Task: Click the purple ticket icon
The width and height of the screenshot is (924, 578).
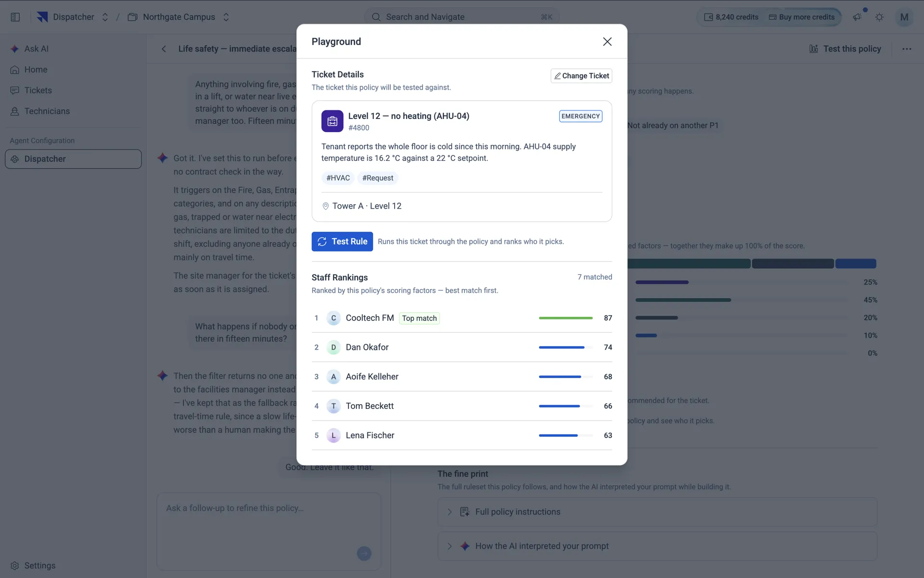Action: [332, 121]
